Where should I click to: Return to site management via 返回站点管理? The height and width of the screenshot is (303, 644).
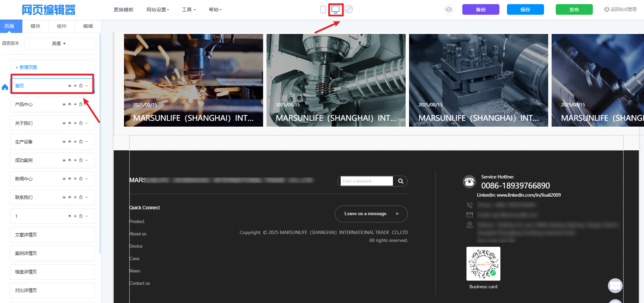[620, 9]
